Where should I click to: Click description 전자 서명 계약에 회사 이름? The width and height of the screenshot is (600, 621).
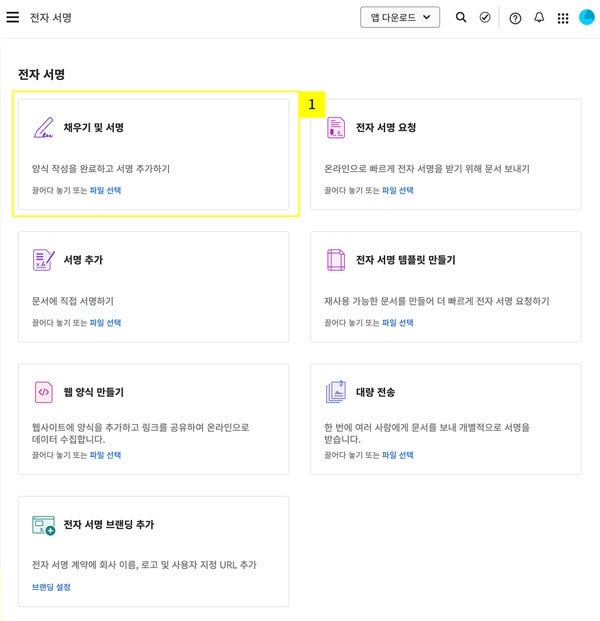point(144,565)
